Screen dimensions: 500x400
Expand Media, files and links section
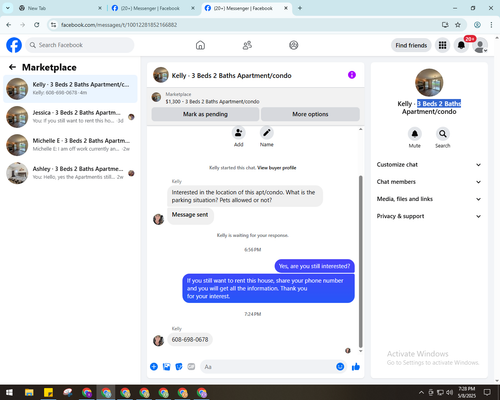(x=429, y=199)
